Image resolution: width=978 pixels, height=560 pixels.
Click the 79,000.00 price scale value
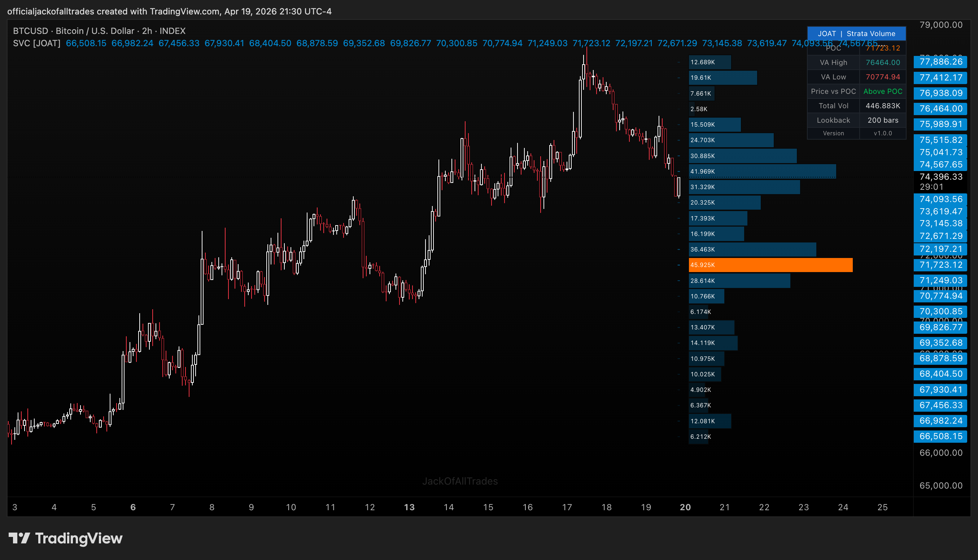(941, 25)
